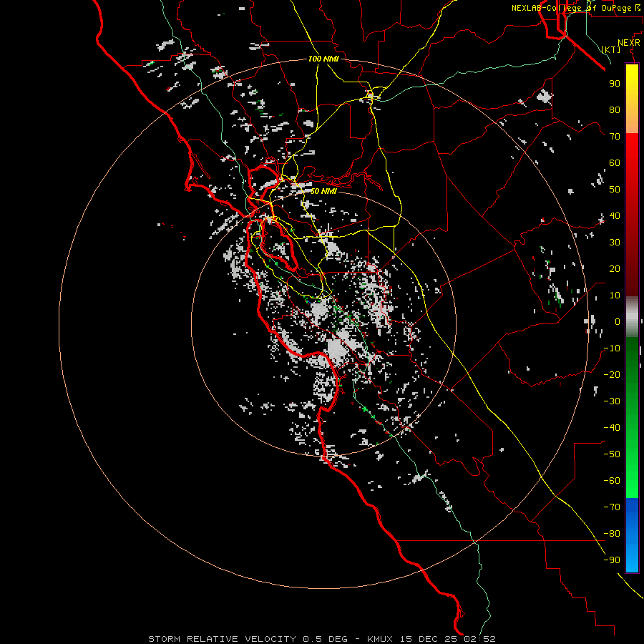This screenshot has height=644, width=644.
Task: Click the 10 value on velocity scale
Action: pos(615,296)
